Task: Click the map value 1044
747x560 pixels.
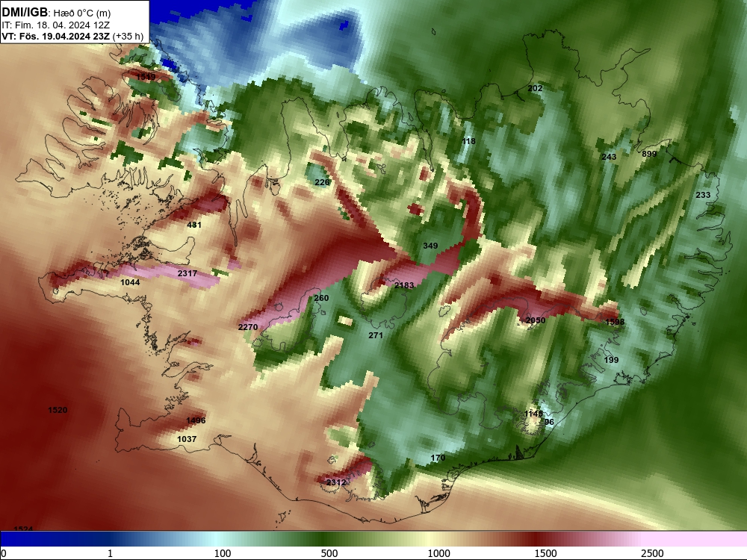Action: point(130,282)
